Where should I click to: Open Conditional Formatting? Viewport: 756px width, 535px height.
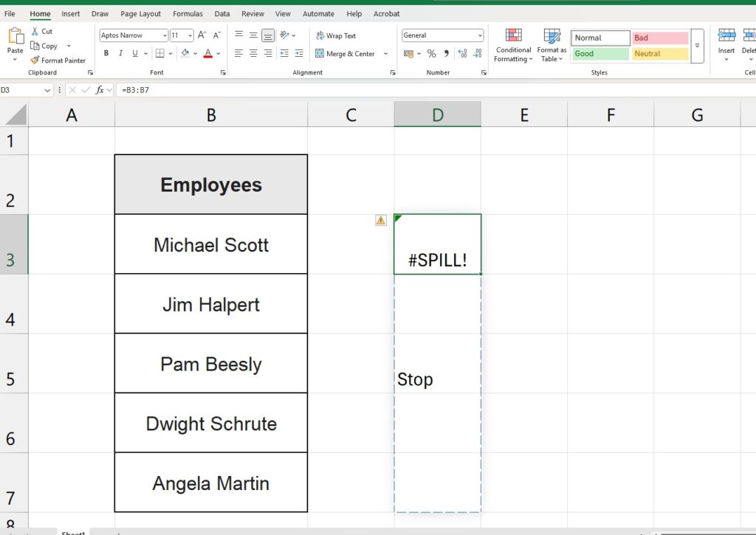pos(513,46)
